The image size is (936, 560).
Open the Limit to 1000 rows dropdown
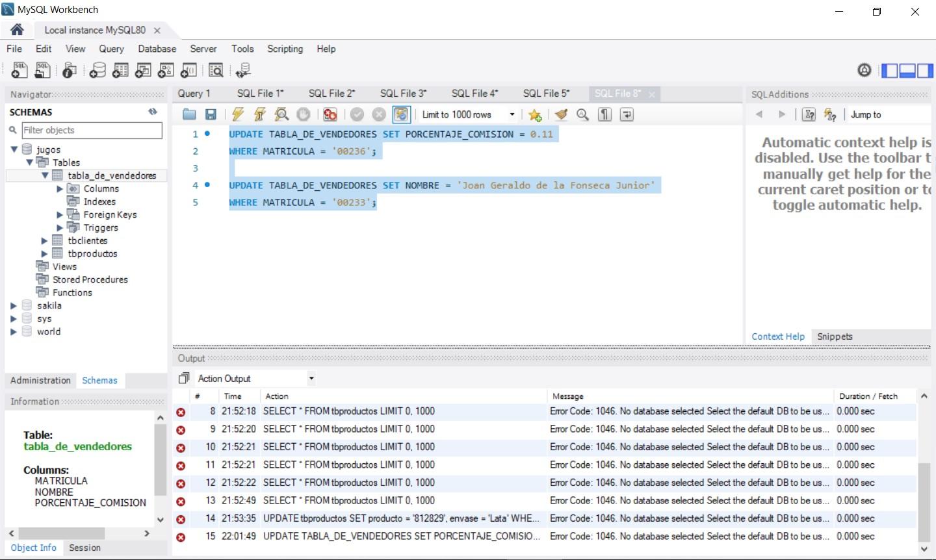point(512,114)
